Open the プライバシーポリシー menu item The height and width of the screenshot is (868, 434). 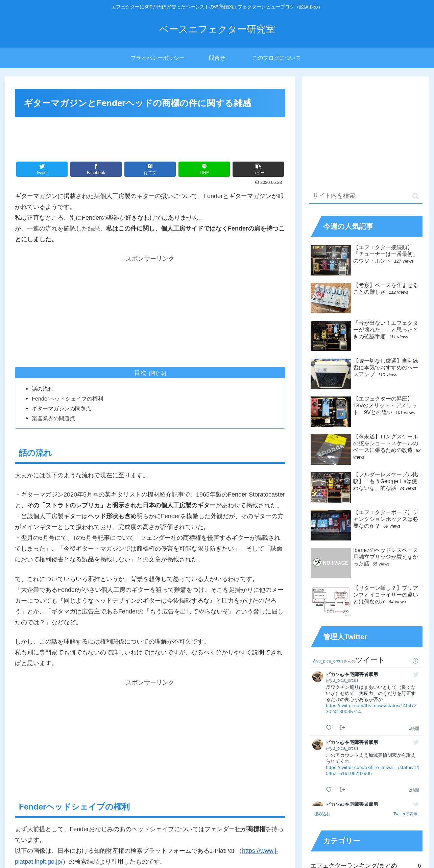[x=158, y=58]
